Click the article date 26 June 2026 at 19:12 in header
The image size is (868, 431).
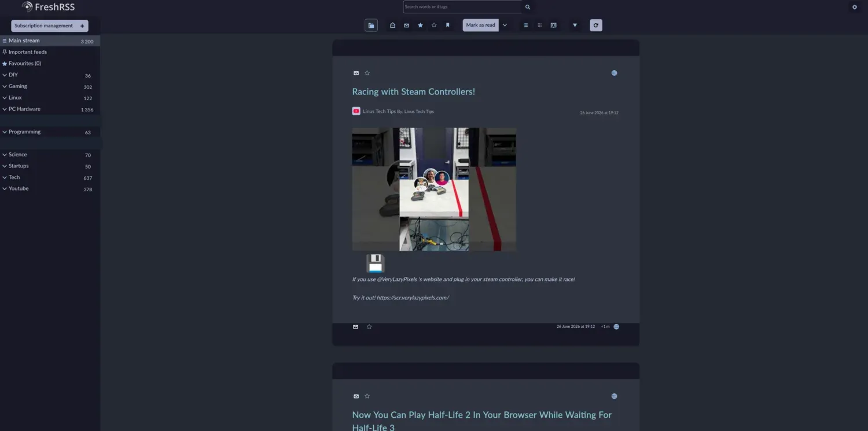pos(599,113)
